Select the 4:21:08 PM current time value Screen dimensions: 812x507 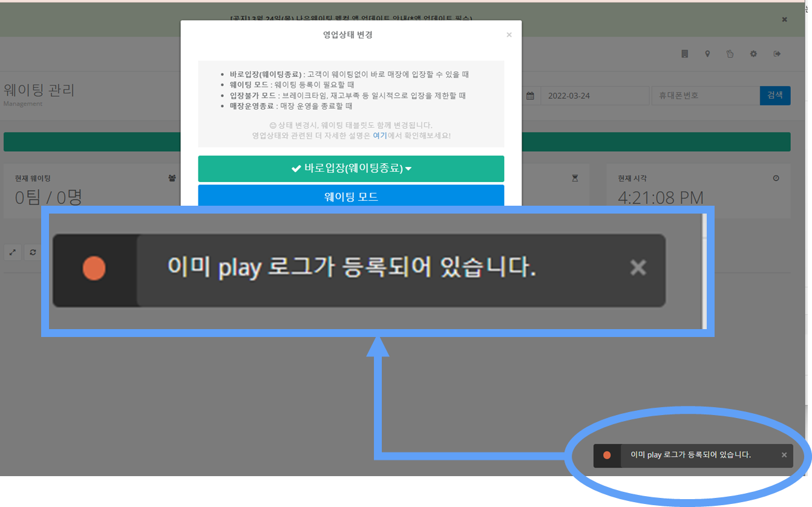661,197
